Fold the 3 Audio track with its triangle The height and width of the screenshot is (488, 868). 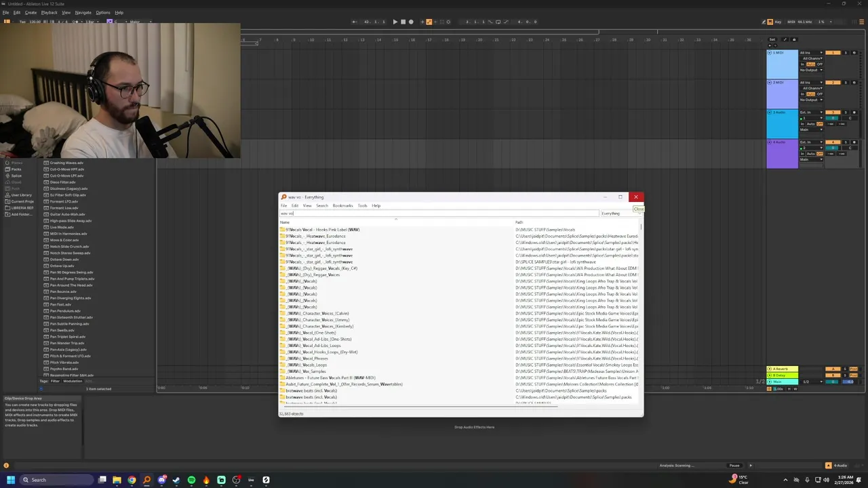(770, 113)
